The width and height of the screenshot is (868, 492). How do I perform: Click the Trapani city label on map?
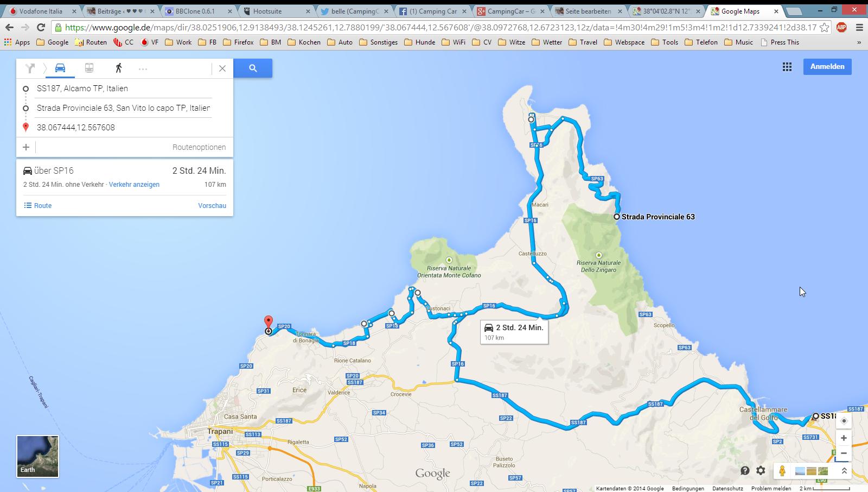coord(220,431)
